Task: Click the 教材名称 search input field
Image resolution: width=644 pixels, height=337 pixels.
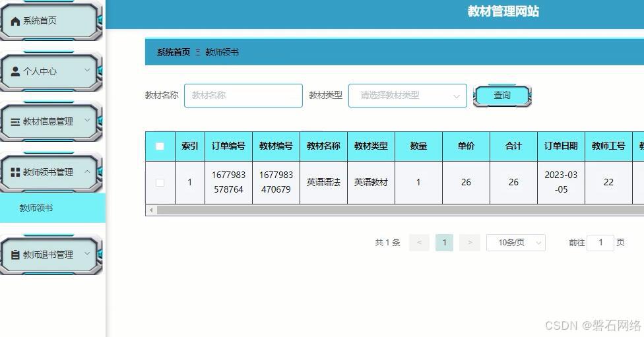Action: click(243, 96)
